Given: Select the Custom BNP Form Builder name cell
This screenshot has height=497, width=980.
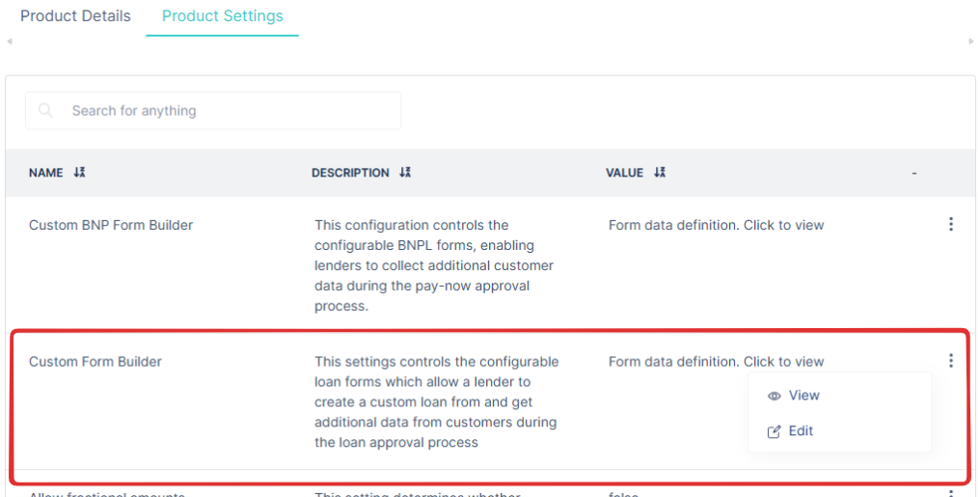Looking at the screenshot, I should click(x=111, y=225).
